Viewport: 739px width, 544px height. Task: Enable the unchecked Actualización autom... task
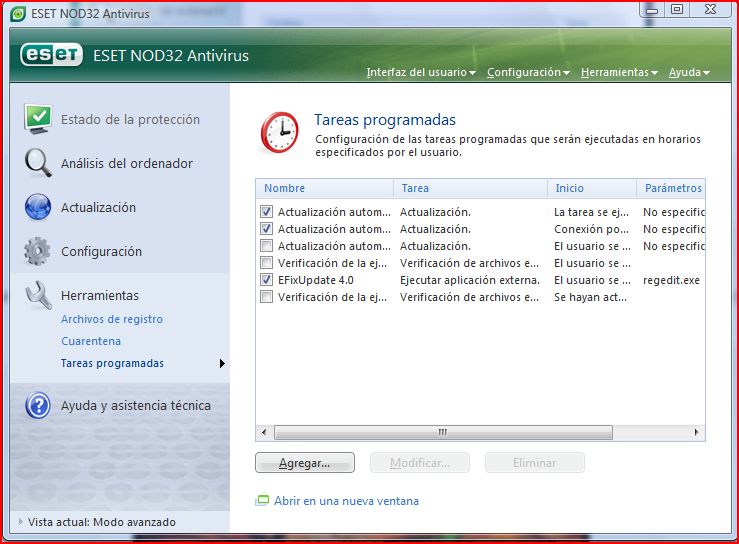point(266,246)
